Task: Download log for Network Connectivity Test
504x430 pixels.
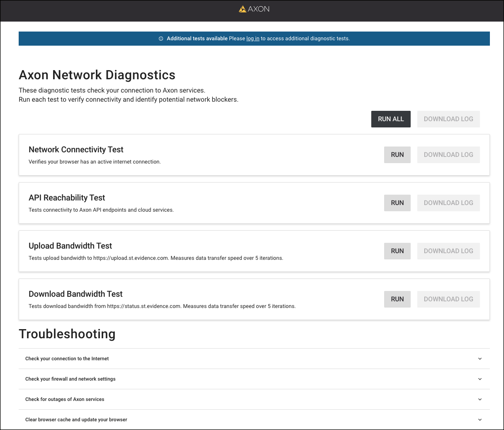Action: point(448,155)
